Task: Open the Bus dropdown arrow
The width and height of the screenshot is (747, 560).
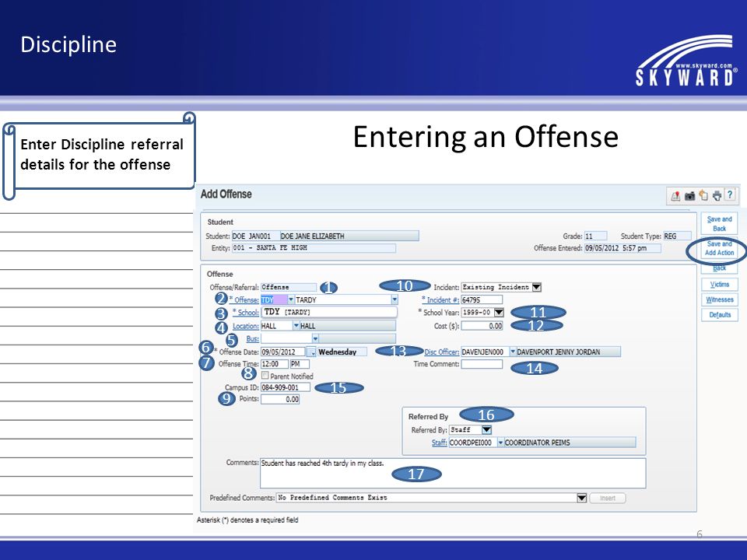Action: pos(315,338)
